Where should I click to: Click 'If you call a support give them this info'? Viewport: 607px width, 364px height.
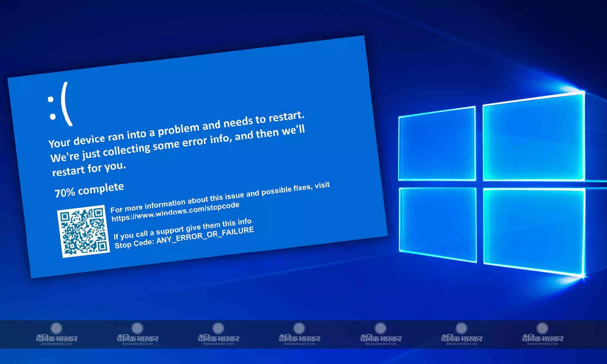[x=183, y=229]
